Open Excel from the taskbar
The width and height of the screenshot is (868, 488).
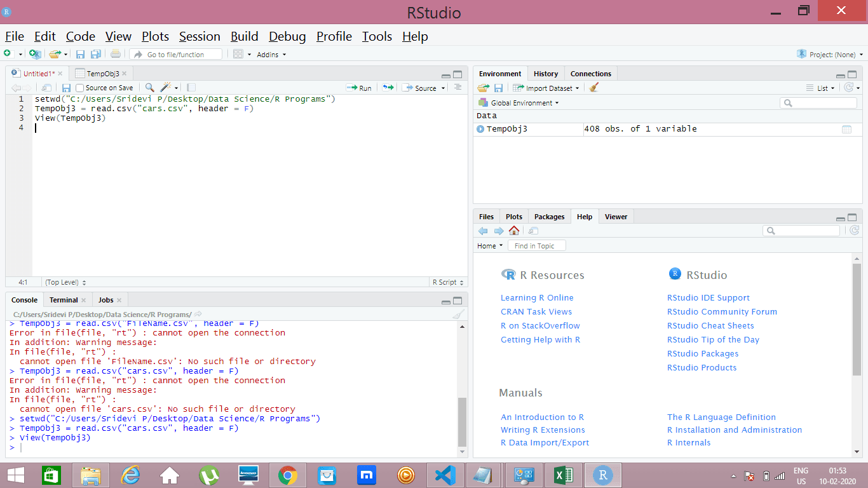point(562,475)
